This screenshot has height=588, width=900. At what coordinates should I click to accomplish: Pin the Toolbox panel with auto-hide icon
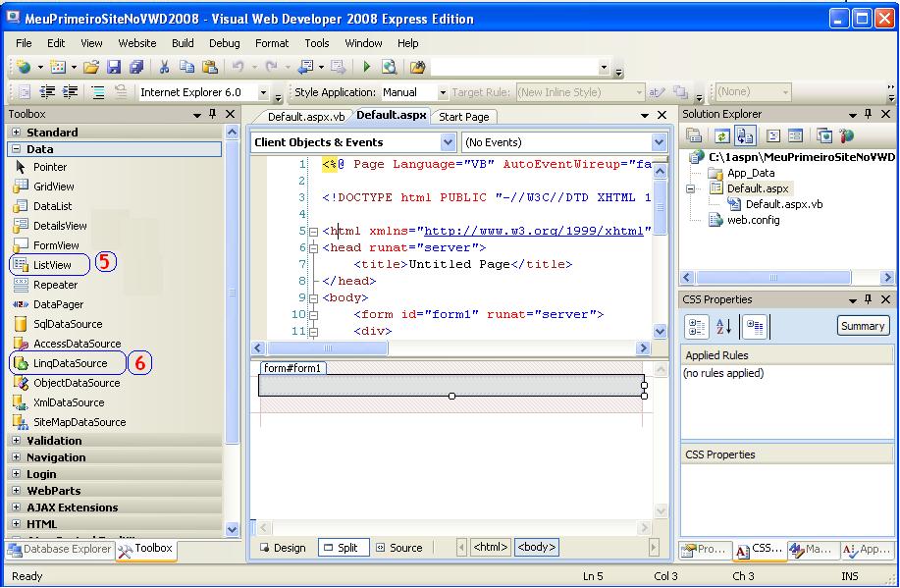point(212,114)
